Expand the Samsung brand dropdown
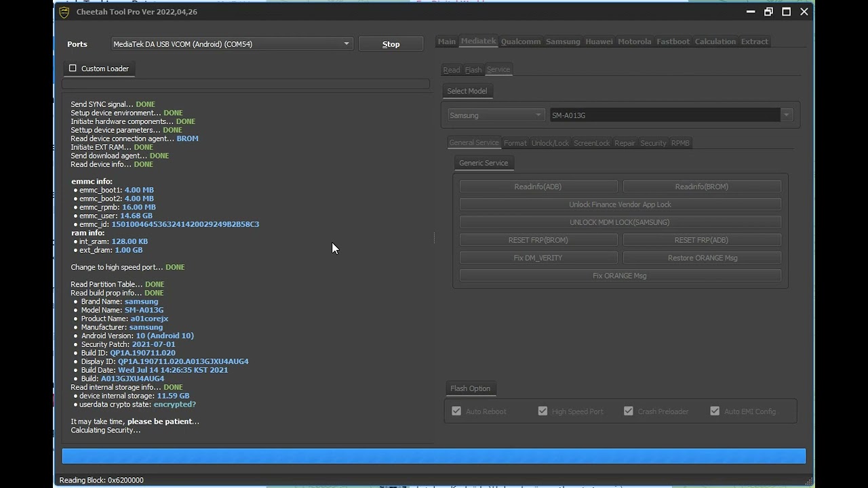This screenshot has width=868, height=488. click(x=538, y=115)
